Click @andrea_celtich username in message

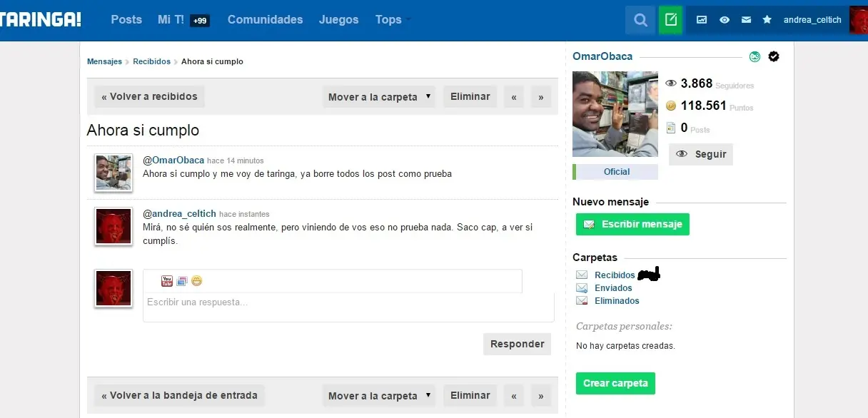tap(180, 214)
